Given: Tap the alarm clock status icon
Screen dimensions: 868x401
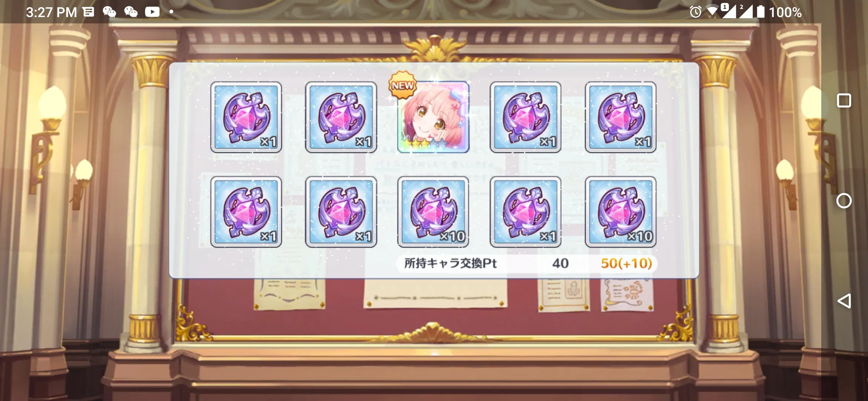Looking at the screenshot, I should pos(696,12).
